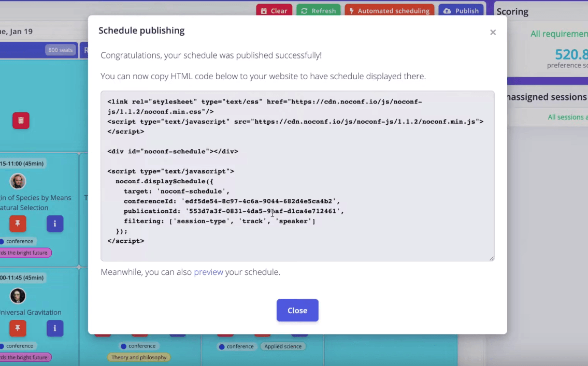Click inside the HTML code text area

[297, 175]
